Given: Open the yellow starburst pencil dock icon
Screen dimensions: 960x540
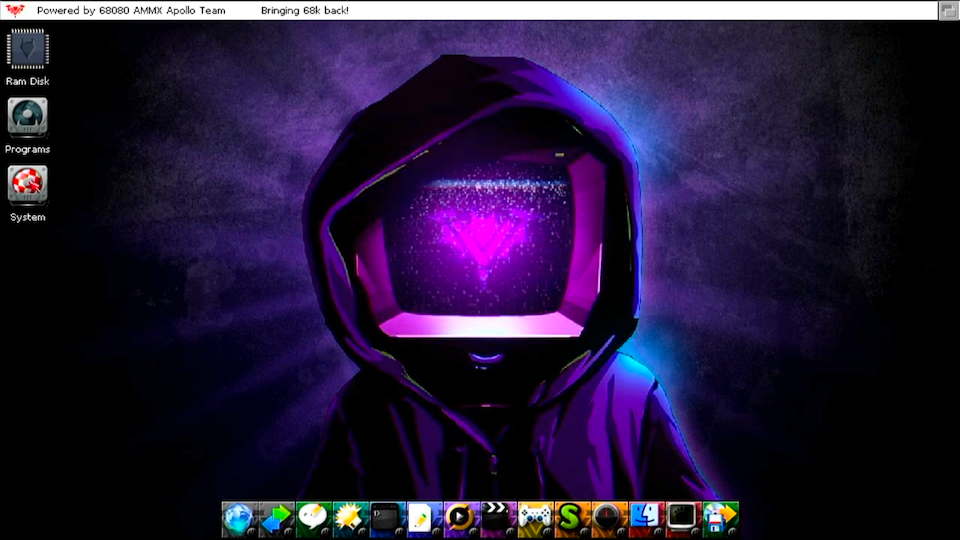Looking at the screenshot, I should click(351, 519).
